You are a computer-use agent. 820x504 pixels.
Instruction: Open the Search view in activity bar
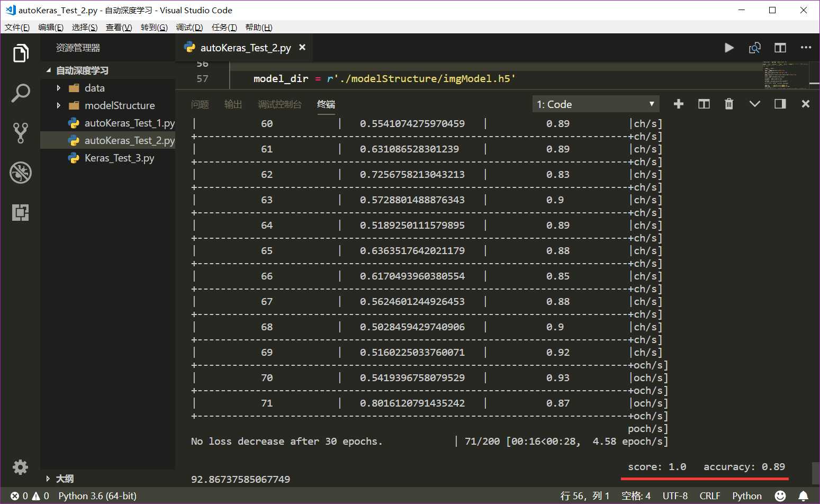click(20, 93)
